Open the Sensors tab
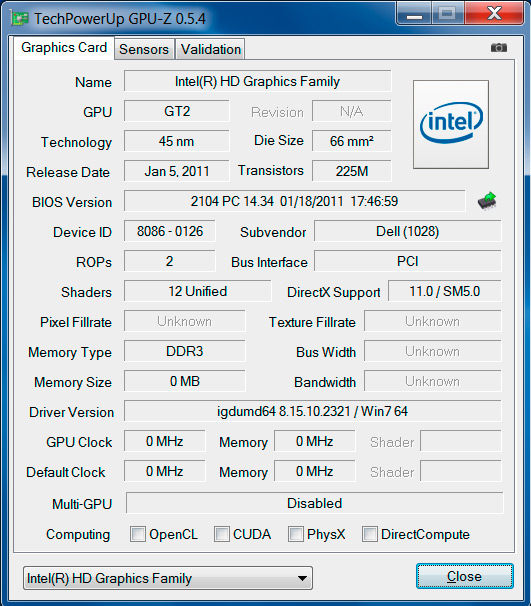531x606 pixels. click(x=144, y=49)
